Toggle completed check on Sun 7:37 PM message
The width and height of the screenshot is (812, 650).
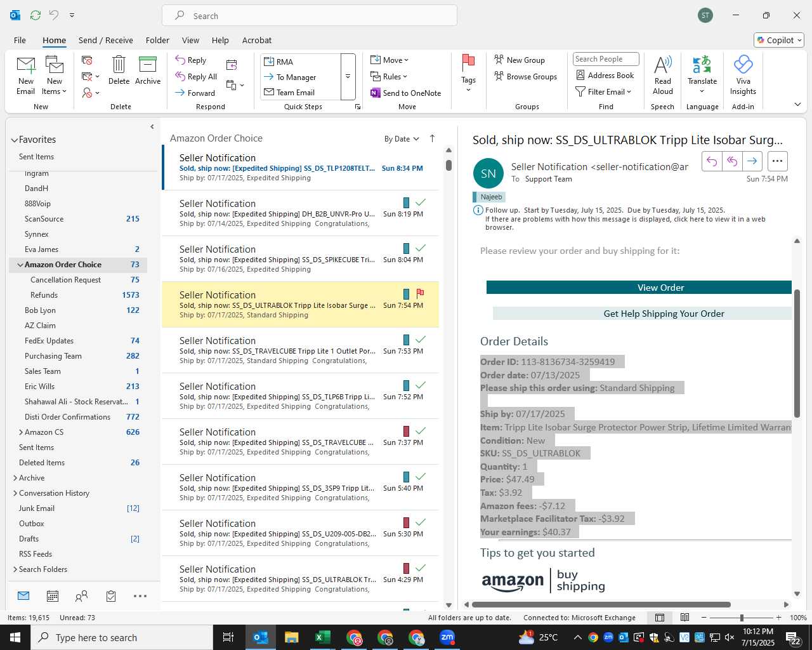tap(420, 431)
